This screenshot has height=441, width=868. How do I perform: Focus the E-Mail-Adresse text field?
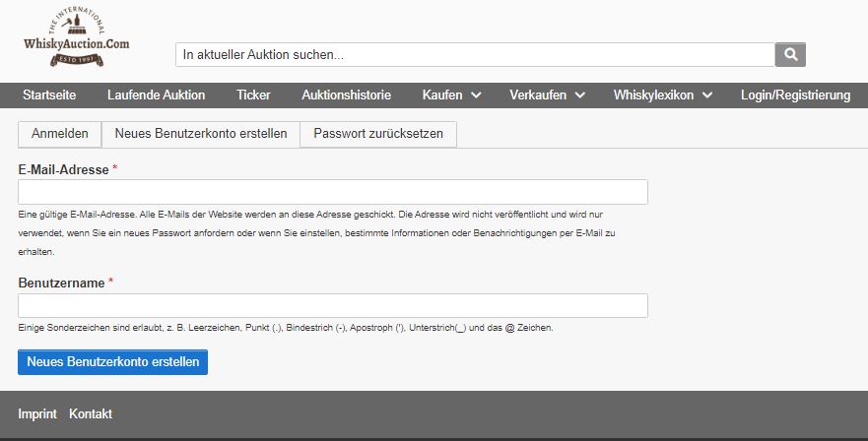coord(333,192)
